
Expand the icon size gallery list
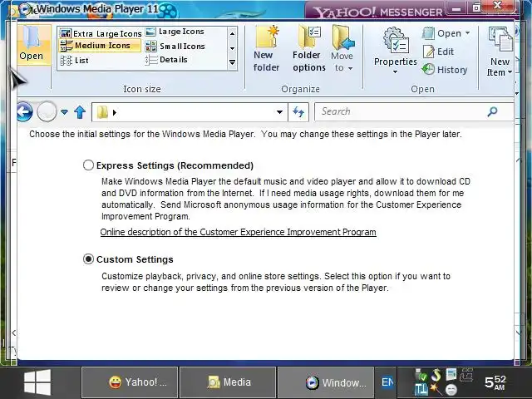click(233, 62)
